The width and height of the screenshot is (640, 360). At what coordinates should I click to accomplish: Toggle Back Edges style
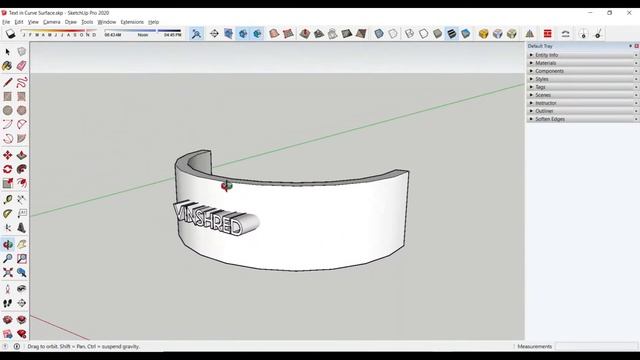tap(393, 33)
